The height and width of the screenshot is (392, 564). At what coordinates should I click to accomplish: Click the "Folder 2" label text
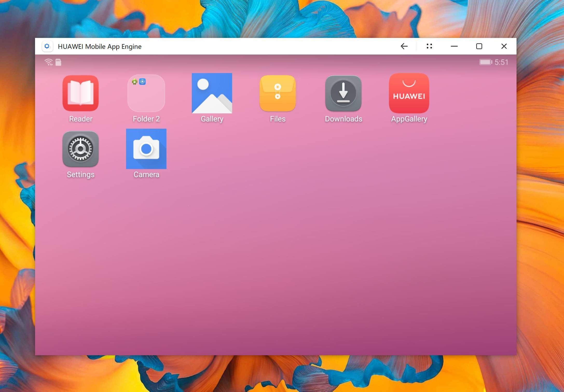[x=146, y=119]
